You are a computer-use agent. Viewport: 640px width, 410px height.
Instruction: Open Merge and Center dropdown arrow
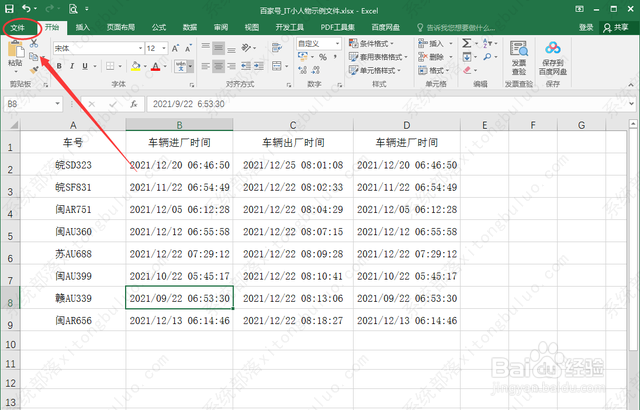(287, 66)
